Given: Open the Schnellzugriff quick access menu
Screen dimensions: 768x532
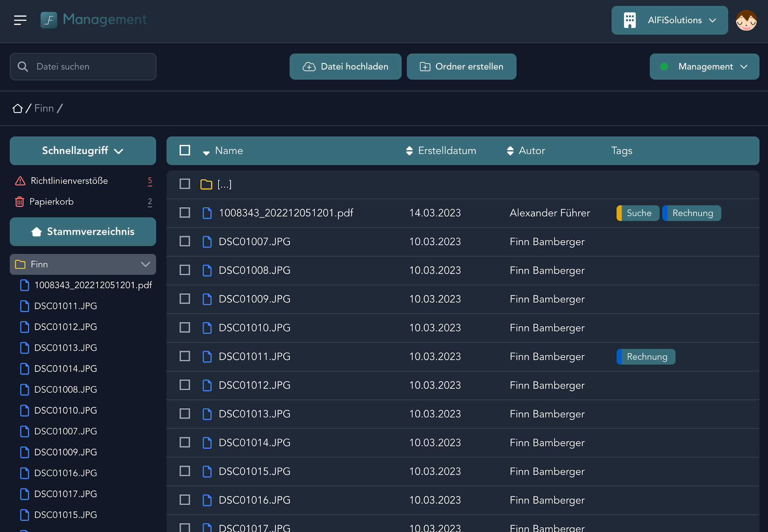Looking at the screenshot, I should click(83, 151).
